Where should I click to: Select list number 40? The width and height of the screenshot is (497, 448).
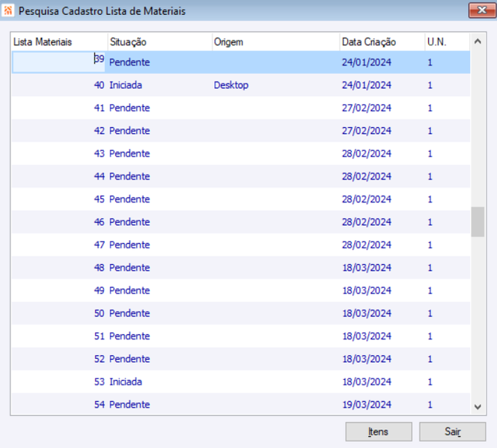(x=99, y=85)
